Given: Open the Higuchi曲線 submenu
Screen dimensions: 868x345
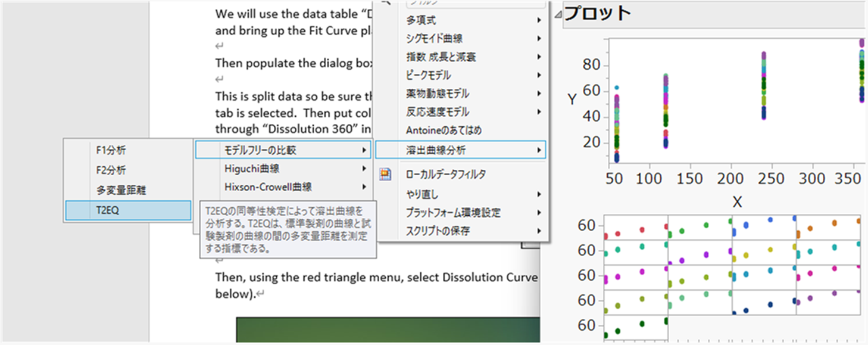Looking at the screenshot, I should pos(283,169).
